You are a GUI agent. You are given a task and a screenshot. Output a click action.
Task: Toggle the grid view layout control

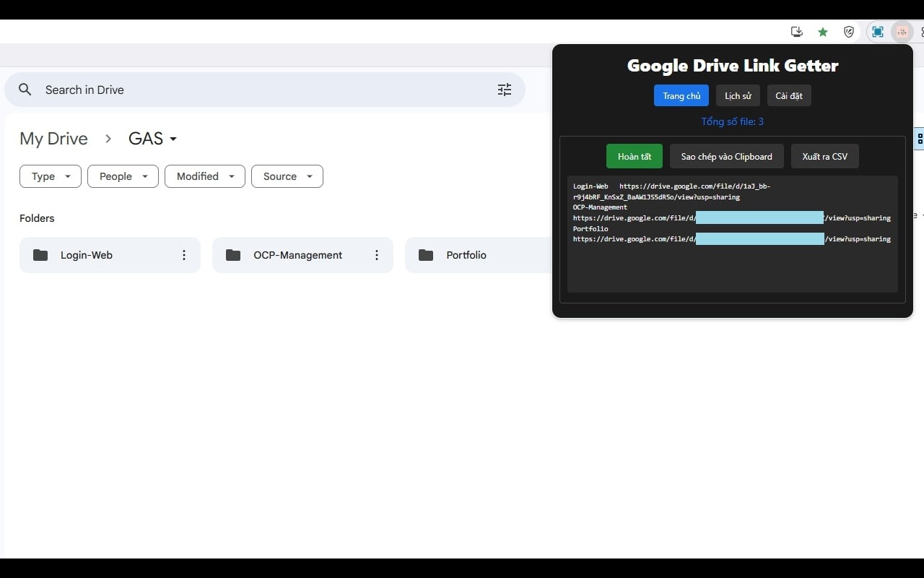click(x=920, y=138)
